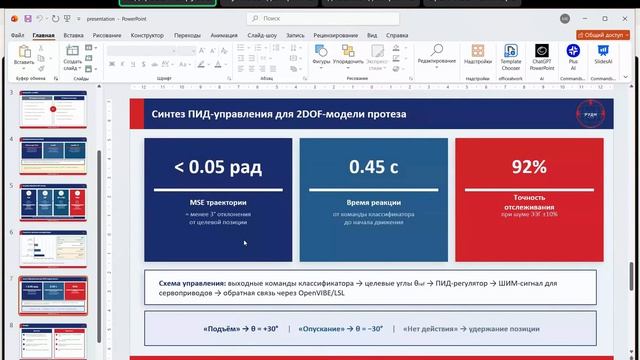Open the Файл menu
This screenshot has height=360, width=640.
18,36
